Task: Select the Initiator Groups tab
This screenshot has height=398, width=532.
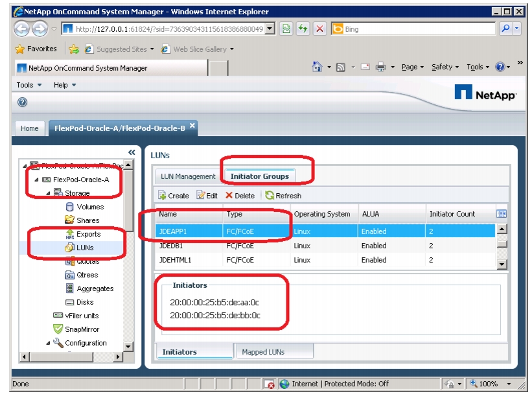Action: pyautogui.click(x=260, y=176)
